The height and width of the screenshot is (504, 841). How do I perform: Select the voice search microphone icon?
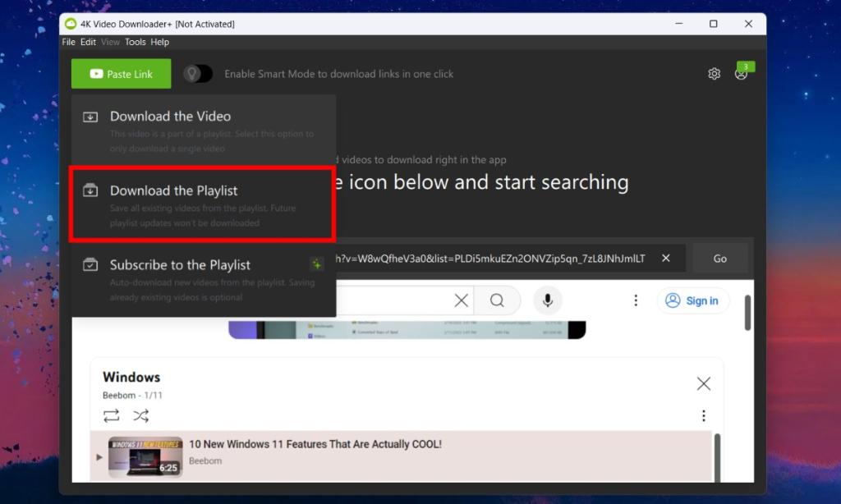[x=548, y=300]
